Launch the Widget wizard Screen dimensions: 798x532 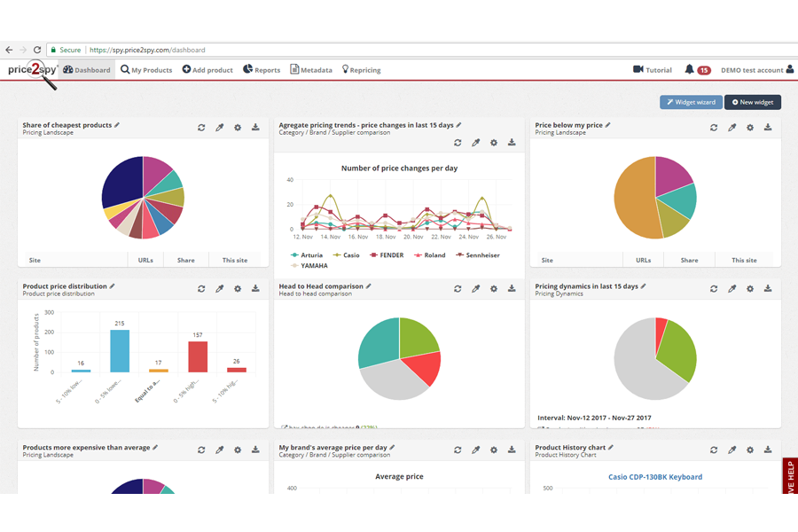(x=691, y=102)
